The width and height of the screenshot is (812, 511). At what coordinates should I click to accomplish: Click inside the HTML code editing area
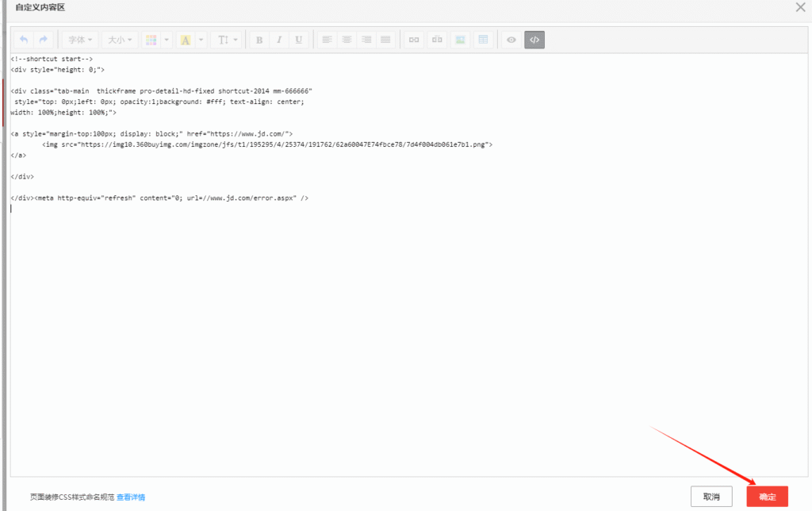409,264
